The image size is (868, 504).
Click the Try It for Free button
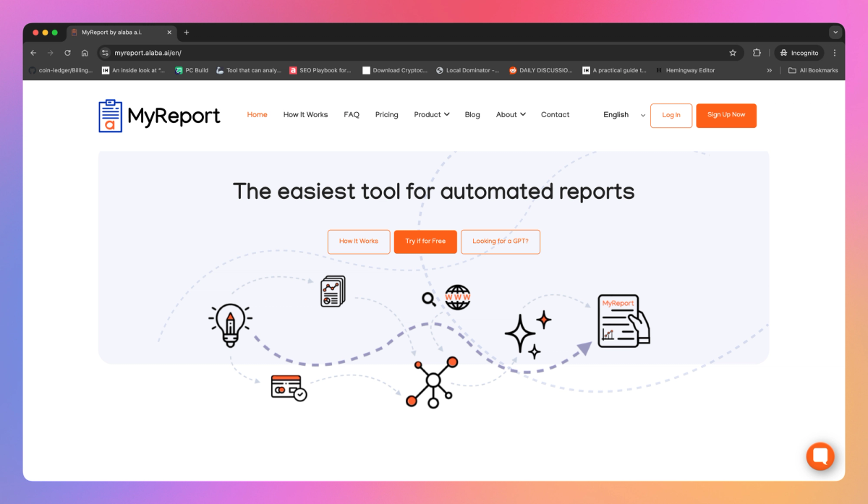coord(425,242)
